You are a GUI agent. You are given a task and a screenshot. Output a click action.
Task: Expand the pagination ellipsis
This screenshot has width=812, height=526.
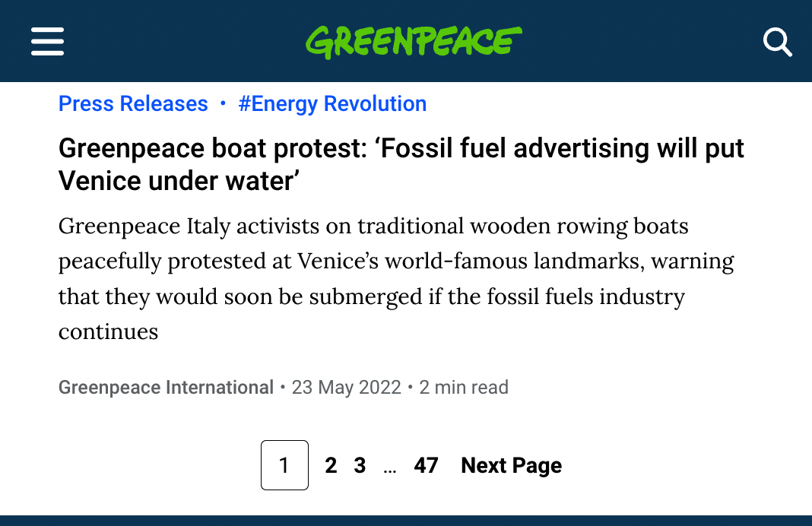[390, 470]
